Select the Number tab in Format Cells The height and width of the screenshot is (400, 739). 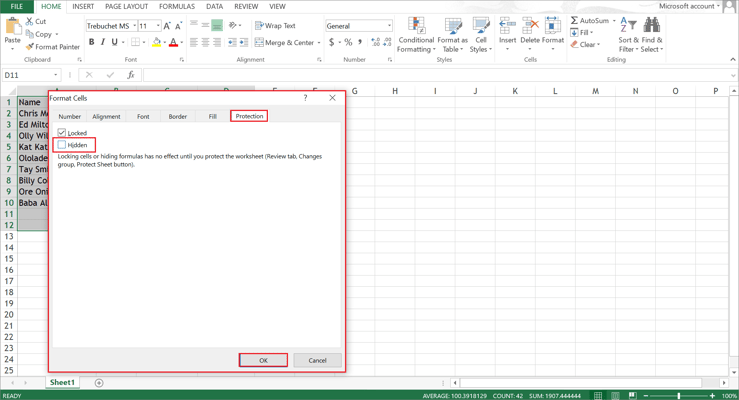coord(70,116)
